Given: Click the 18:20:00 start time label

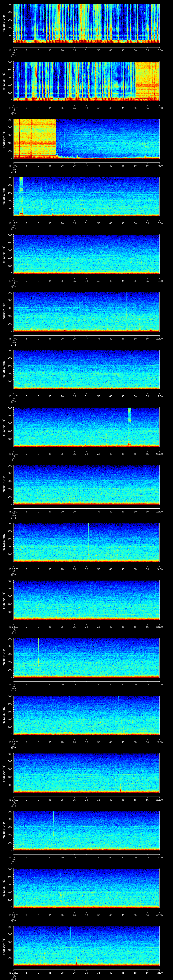Looking at the screenshot, I should 13,396.
